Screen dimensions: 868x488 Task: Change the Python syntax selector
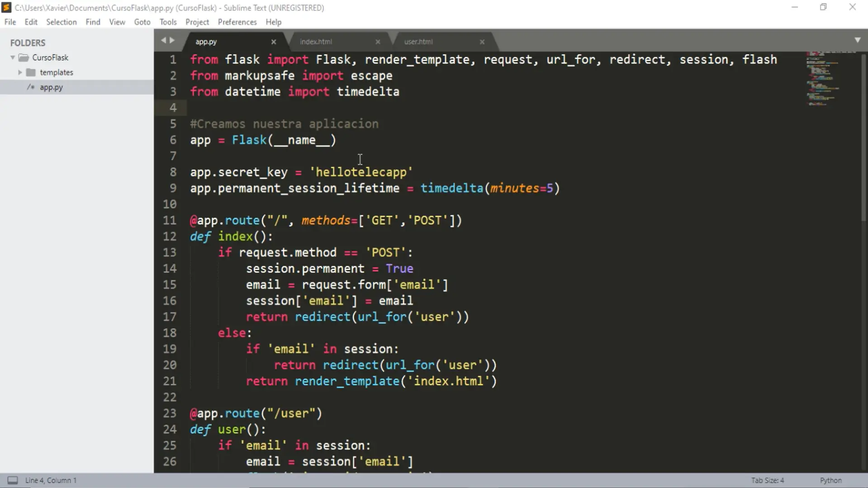830,480
